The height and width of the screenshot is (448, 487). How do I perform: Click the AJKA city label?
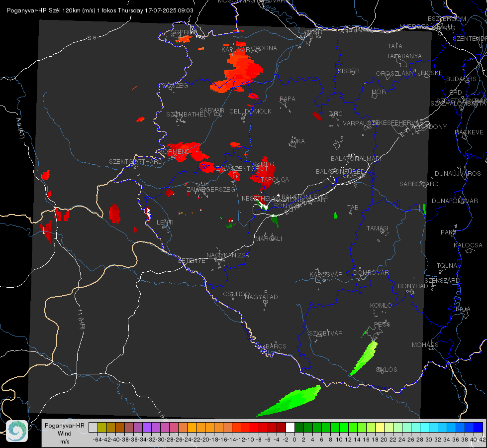297,141
